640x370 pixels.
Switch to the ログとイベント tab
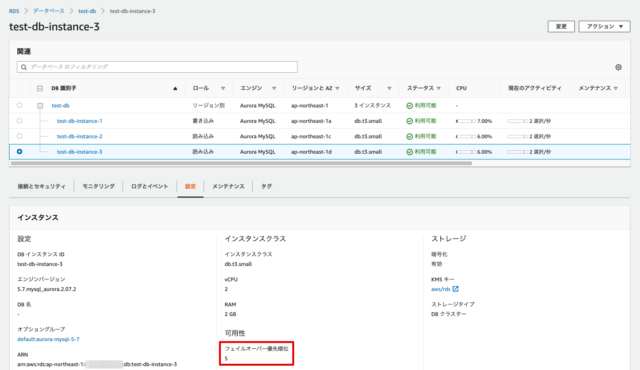149,186
